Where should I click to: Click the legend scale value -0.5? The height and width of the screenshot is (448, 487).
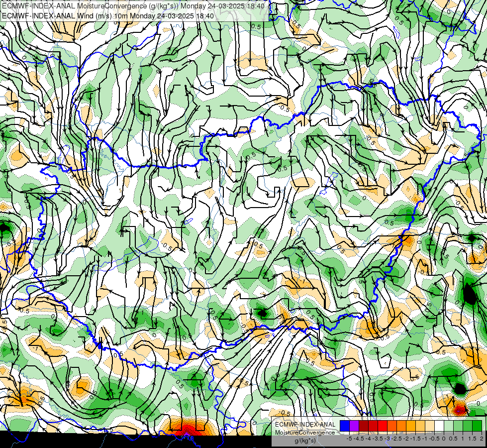pos(434,439)
